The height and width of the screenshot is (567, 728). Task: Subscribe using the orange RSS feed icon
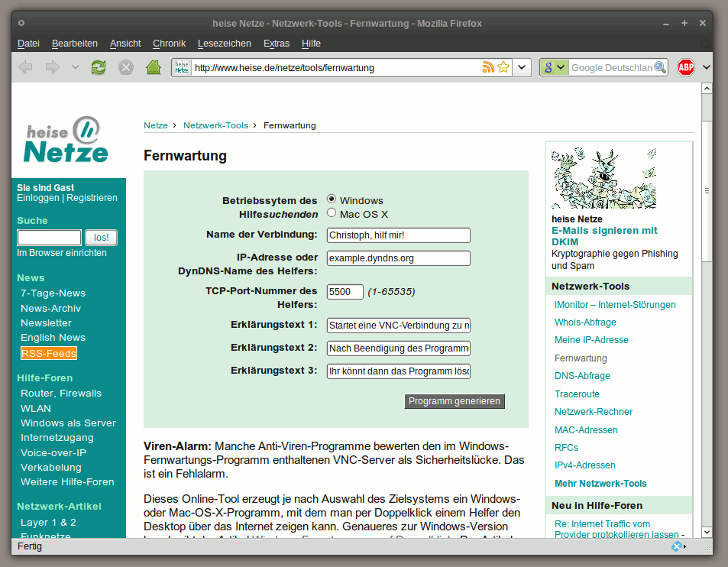pos(488,67)
